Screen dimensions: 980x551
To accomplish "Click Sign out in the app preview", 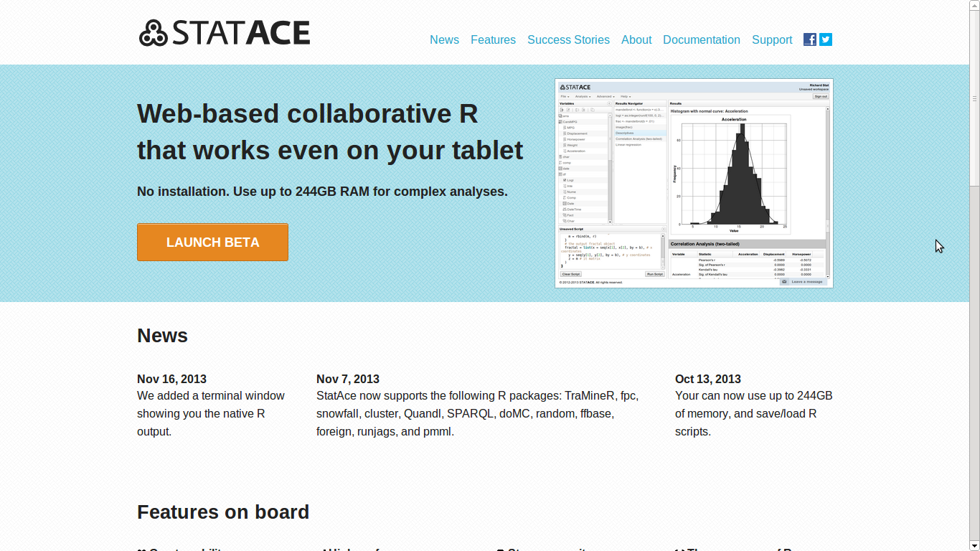I will [820, 96].
